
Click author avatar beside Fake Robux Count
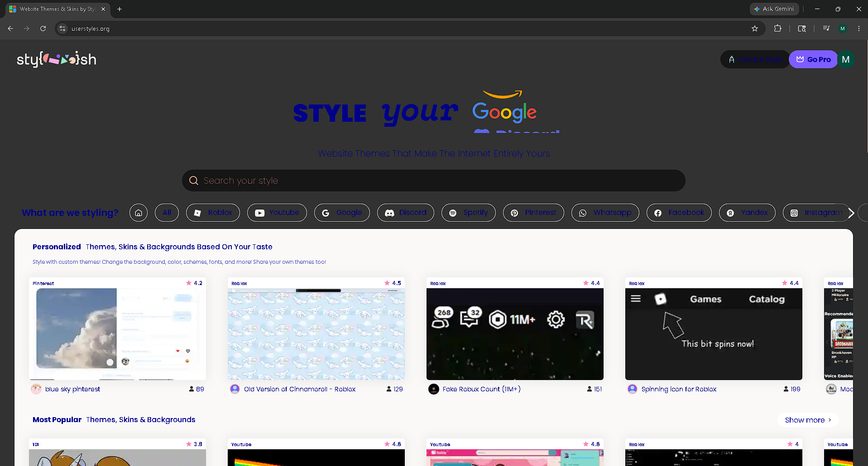tap(434, 389)
